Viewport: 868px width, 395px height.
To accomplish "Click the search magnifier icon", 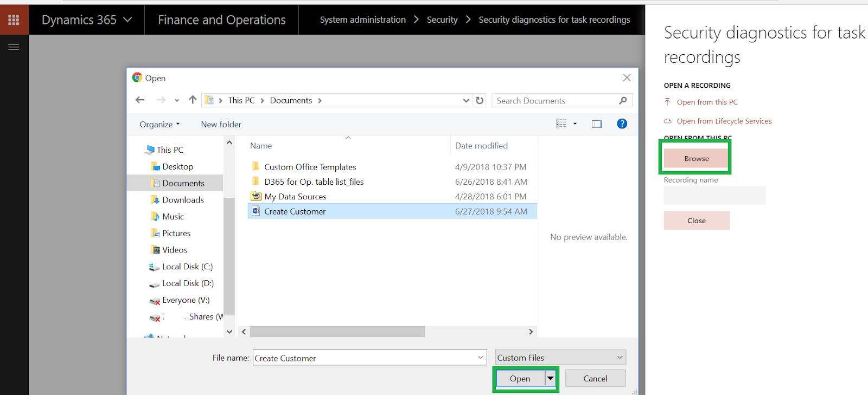I will tap(623, 100).
